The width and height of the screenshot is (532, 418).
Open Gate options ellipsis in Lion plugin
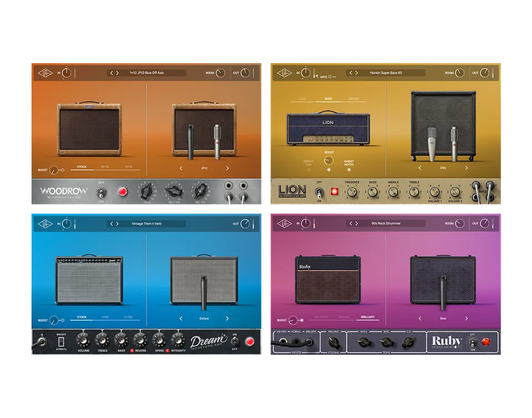[334, 77]
